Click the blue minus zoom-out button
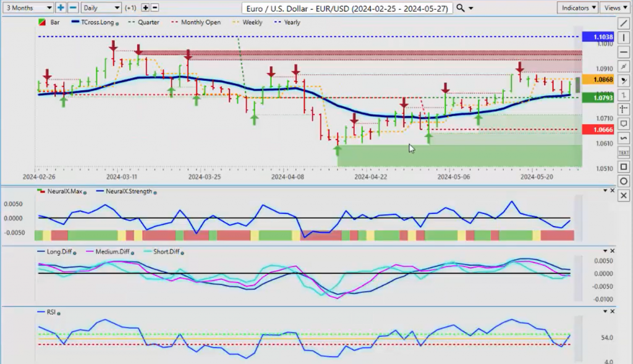The height and width of the screenshot is (364, 633). tap(73, 8)
